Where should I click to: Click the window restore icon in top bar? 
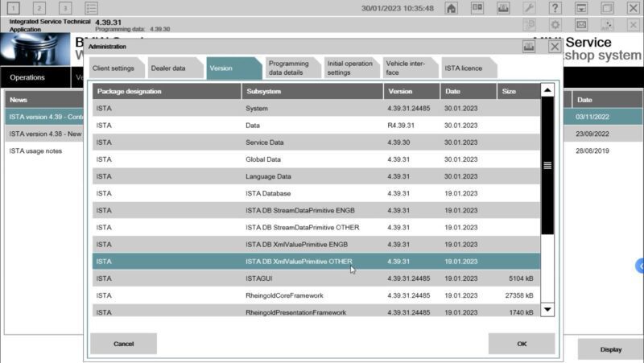click(x=607, y=8)
